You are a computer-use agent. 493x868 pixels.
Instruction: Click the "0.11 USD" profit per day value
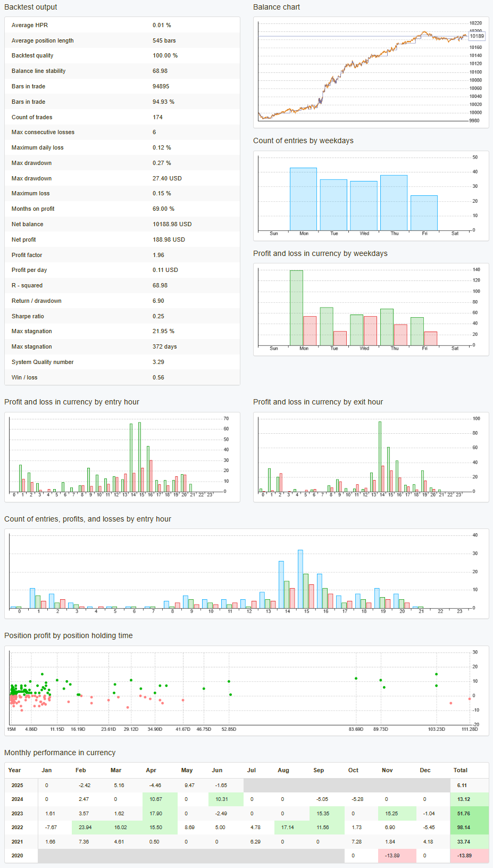[165, 270]
